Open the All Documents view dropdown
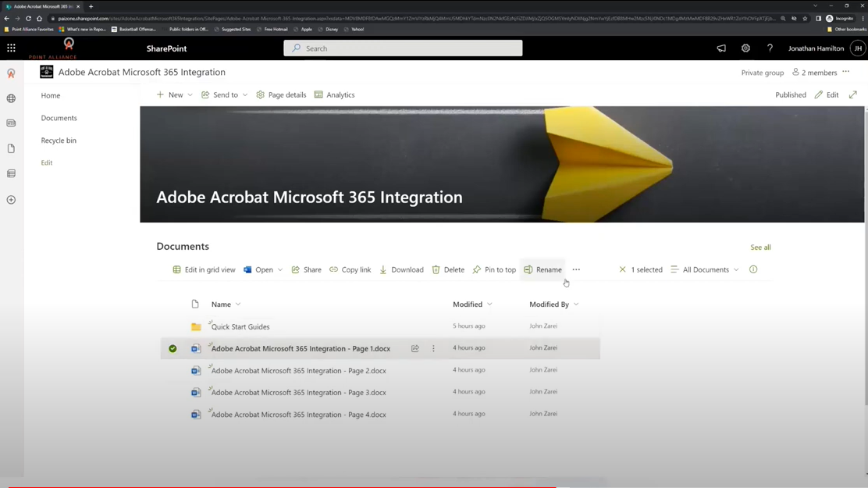 (705, 269)
